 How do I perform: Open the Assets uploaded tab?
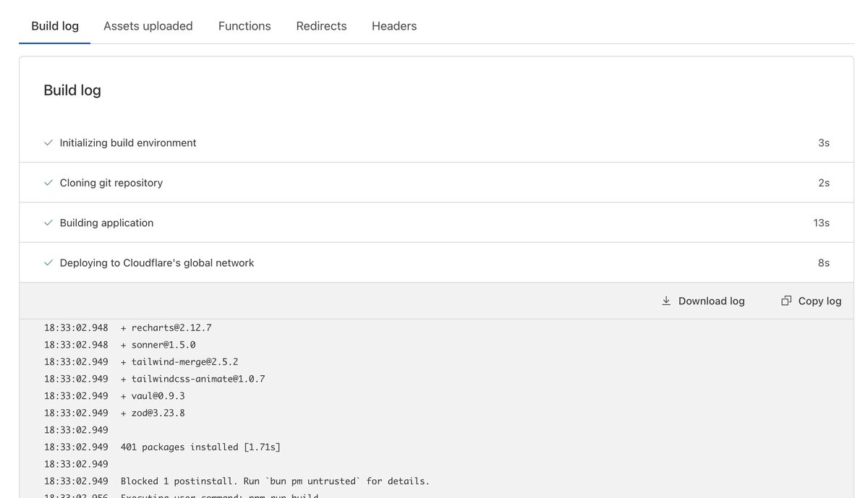pyautogui.click(x=148, y=26)
